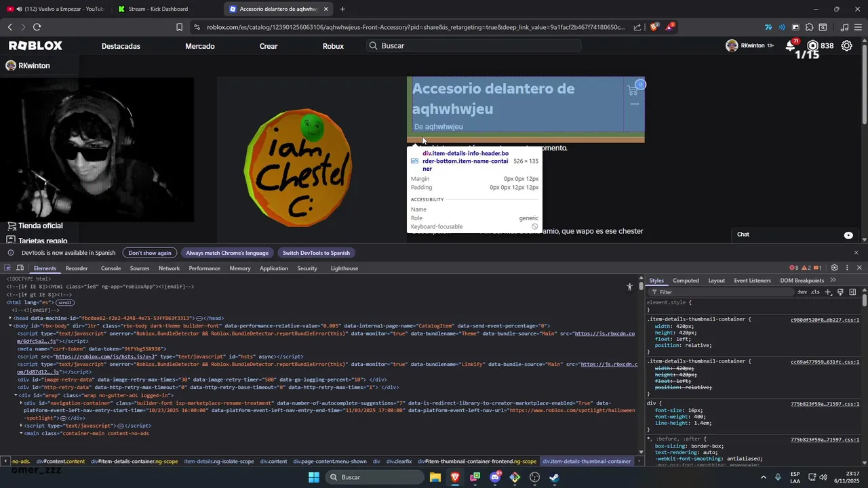Reload the page with the browser refresh button
Screen dimensions: 868x488
(37, 27)
